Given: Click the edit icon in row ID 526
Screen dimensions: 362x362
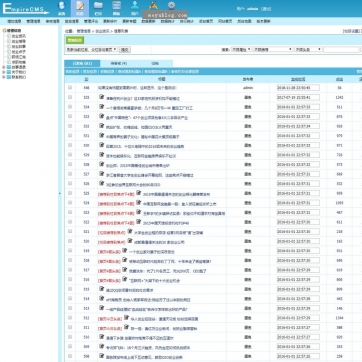Looking at the screenshot, I should (x=102, y=183).
